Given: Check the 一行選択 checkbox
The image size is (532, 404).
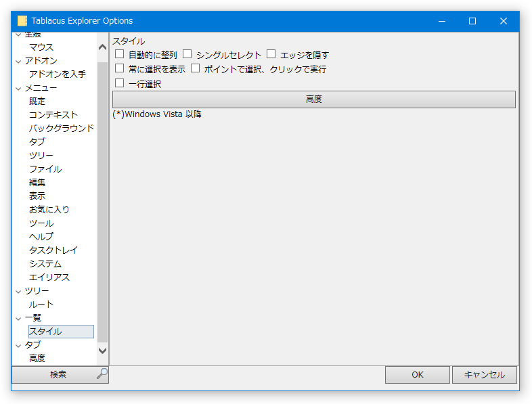Looking at the screenshot, I should pos(119,83).
